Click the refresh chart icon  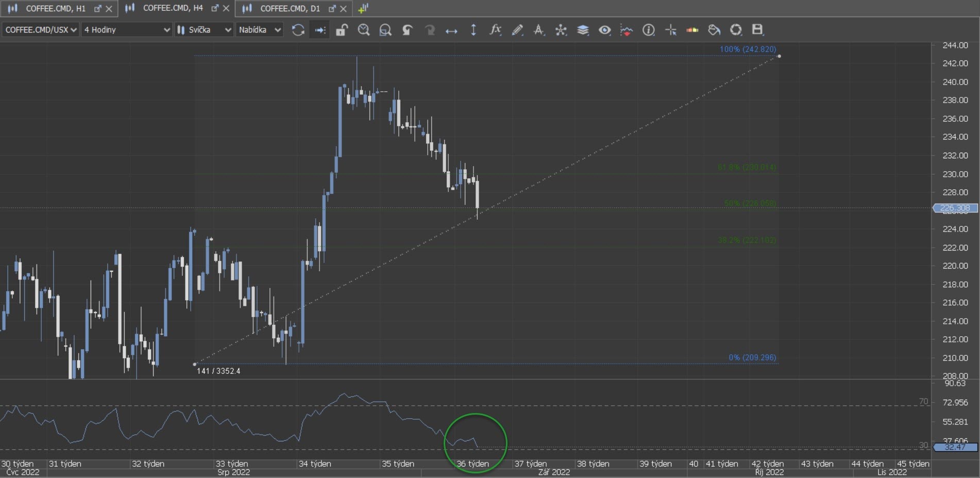click(x=298, y=30)
